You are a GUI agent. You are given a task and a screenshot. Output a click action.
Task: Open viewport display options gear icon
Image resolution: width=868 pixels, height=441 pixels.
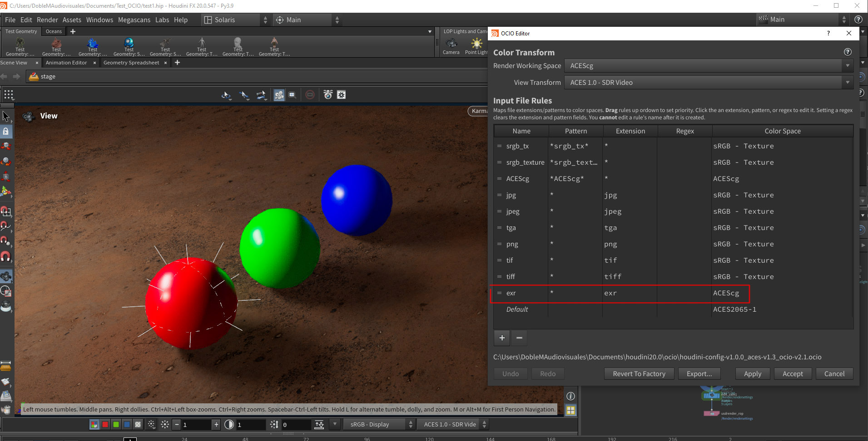coord(342,95)
